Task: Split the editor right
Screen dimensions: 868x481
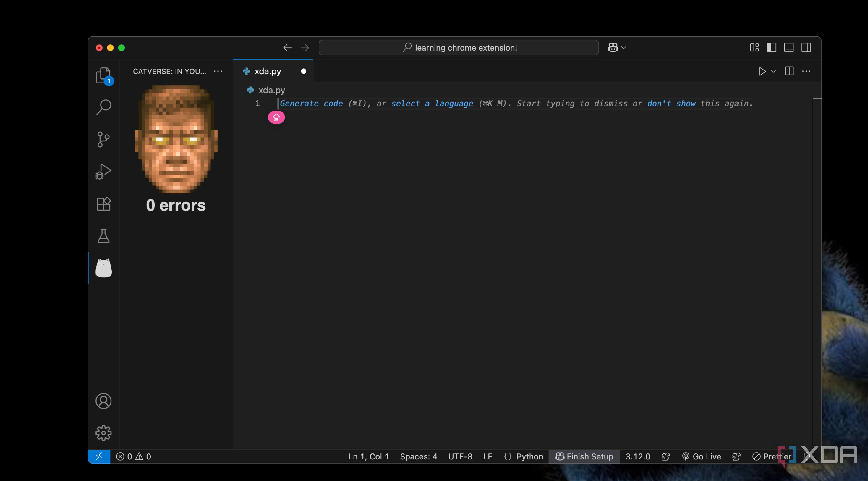Action: (789, 71)
